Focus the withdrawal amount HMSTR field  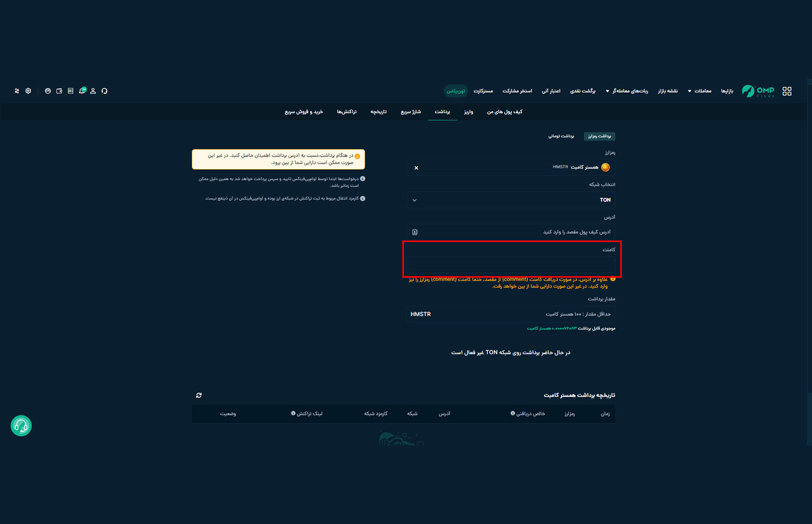[511, 314]
